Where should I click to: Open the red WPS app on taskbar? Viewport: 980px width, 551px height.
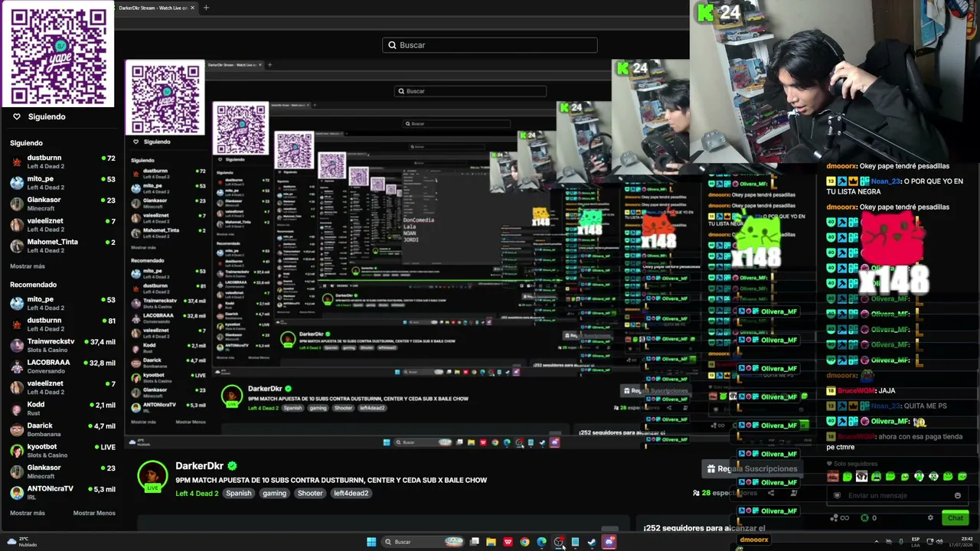click(508, 542)
